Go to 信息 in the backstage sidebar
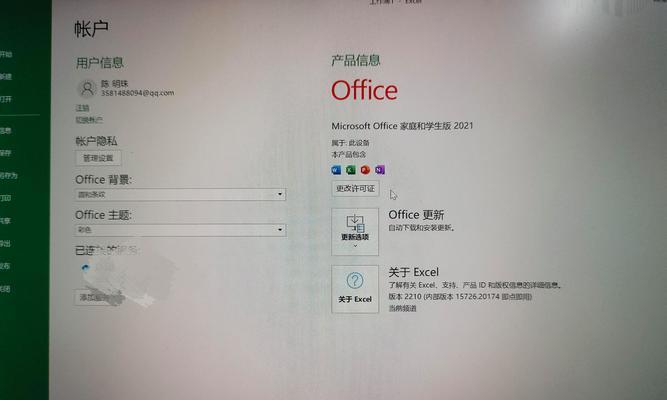 click(x=6, y=131)
